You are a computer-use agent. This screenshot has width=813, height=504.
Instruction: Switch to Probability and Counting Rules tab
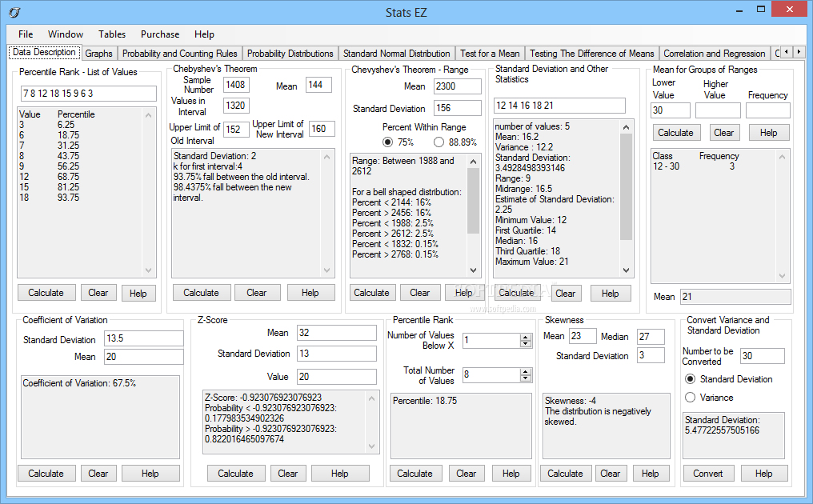pos(179,54)
